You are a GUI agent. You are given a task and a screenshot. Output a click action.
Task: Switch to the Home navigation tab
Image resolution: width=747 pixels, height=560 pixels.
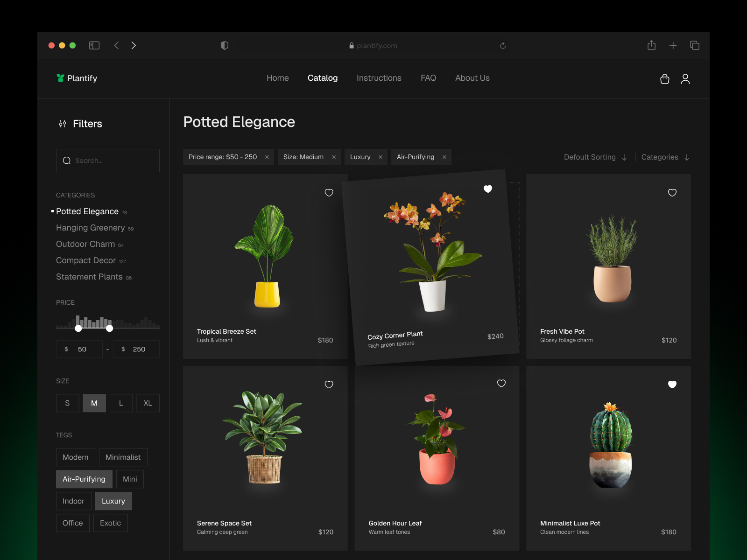click(x=277, y=78)
